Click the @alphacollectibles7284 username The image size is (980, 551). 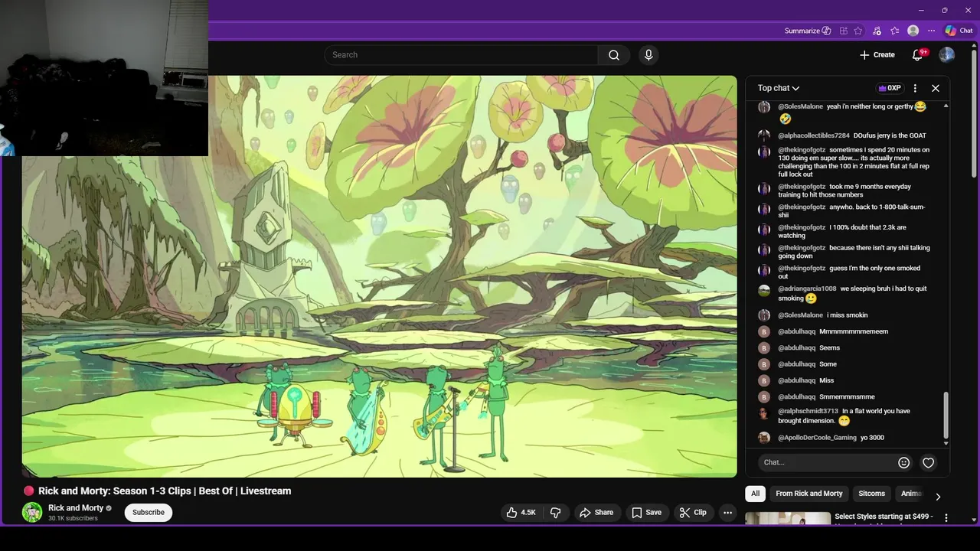coord(813,135)
